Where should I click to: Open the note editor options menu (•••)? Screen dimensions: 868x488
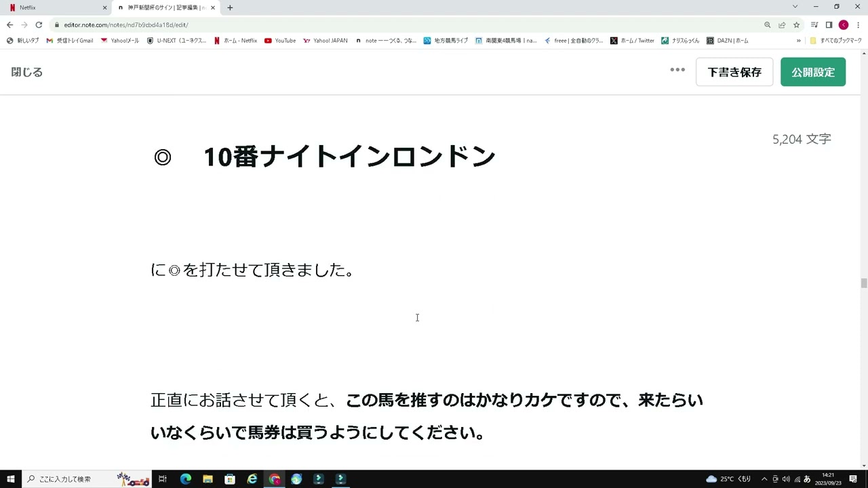tap(677, 70)
